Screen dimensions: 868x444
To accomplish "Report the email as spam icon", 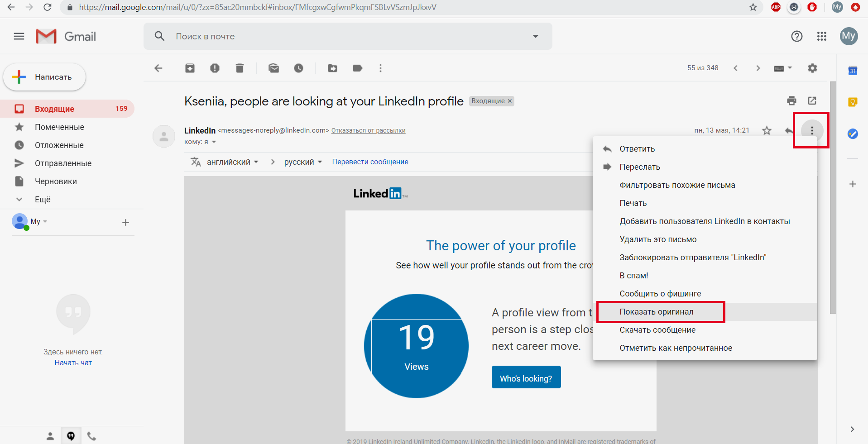I will 215,68.
